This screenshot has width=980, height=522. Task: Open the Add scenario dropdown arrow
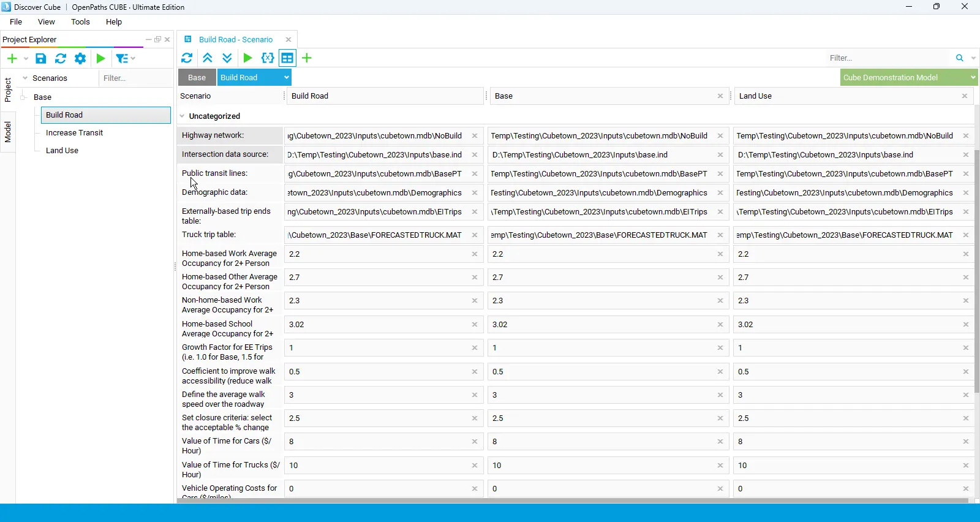tap(26, 59)
